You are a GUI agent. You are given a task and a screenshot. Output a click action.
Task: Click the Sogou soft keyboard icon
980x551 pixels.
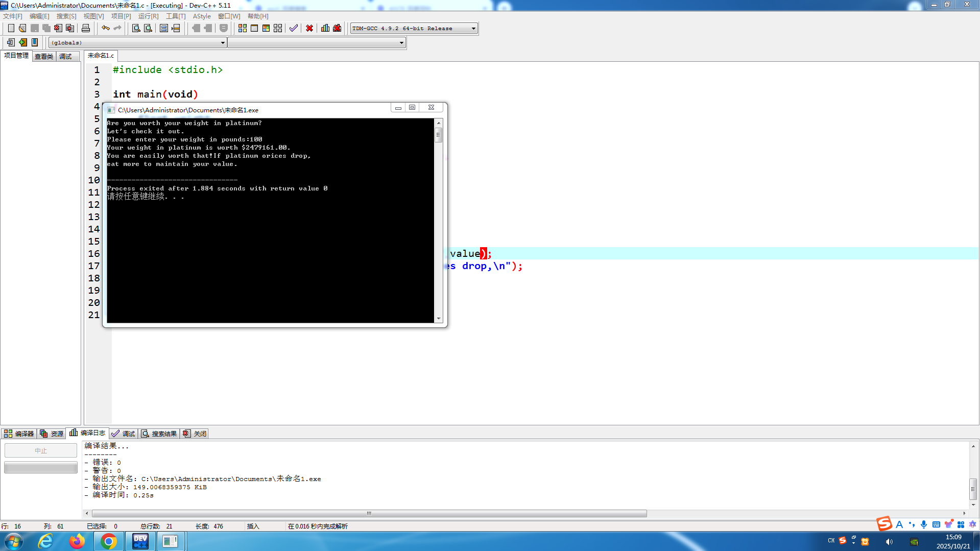[x=936, y=524]
